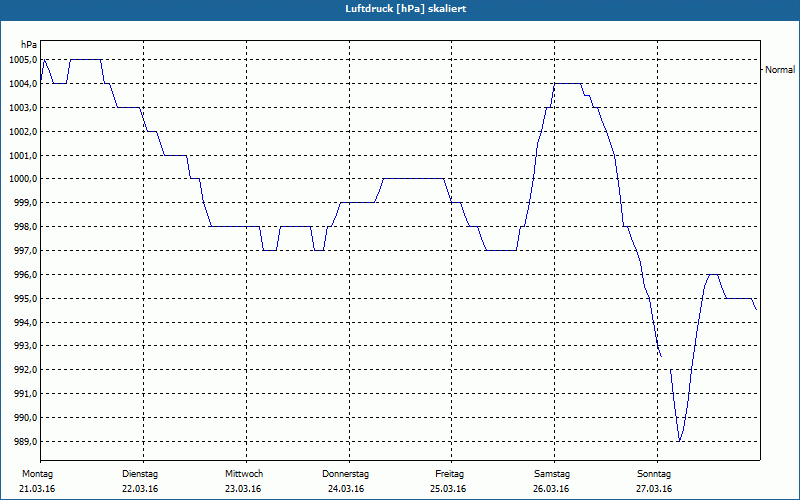
Task: Click the '26.03.16' date label
Action: pyautogui.click(x=551, y=489)
